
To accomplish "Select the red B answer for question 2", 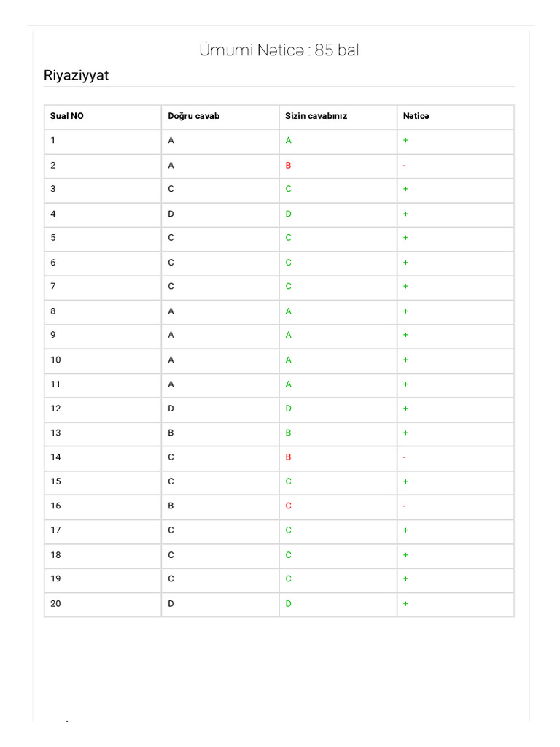I will point(289,166).
